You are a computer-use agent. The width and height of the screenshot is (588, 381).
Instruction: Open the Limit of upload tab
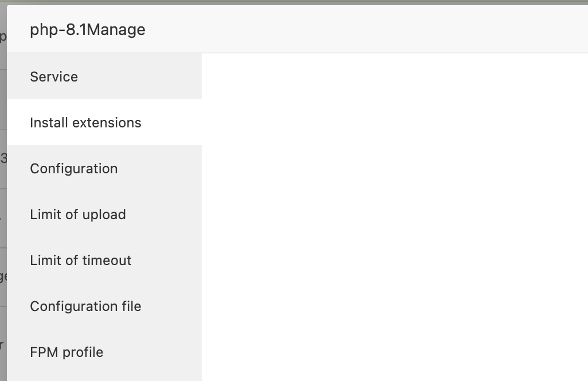(78, 215)
